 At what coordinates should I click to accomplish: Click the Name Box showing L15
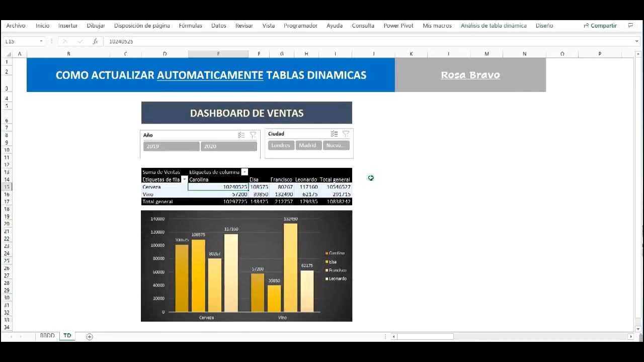[x=20, y=41]
